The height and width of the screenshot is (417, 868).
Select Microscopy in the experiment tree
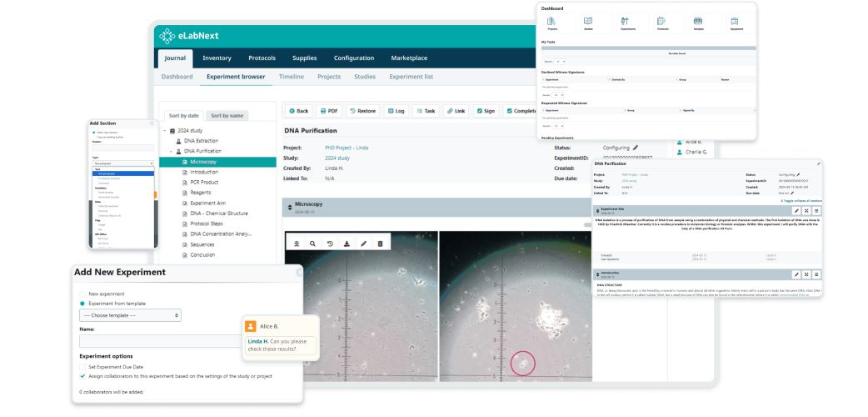point(217,162)
